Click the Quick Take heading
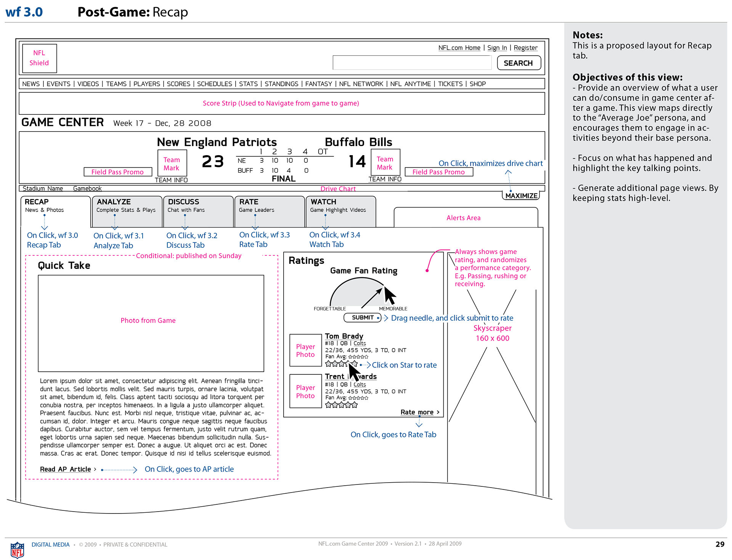 [64, 265]
